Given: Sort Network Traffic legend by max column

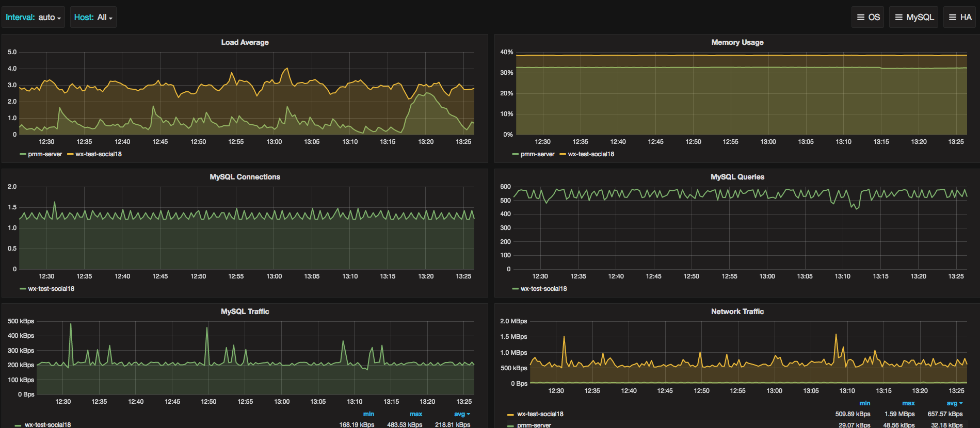Looking at the screenshot, I should (x=908, y=403).
